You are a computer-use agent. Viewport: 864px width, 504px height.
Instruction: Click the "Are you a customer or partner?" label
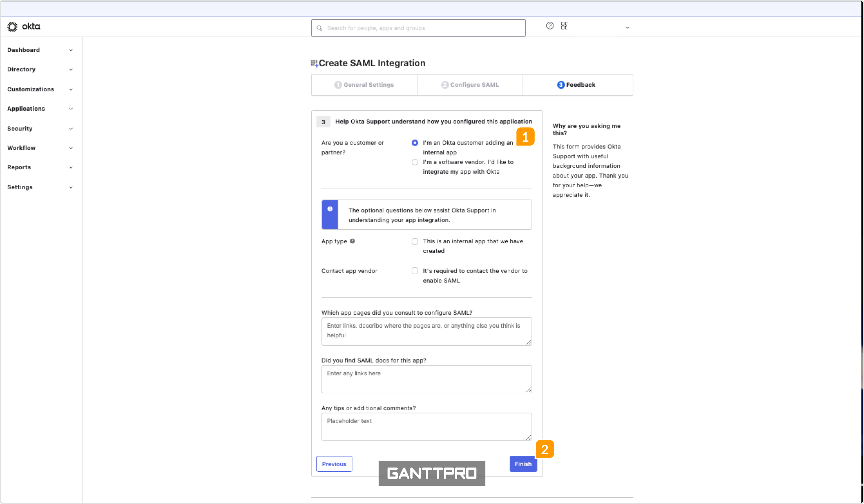pyautogui.click(x=352, y=148)
